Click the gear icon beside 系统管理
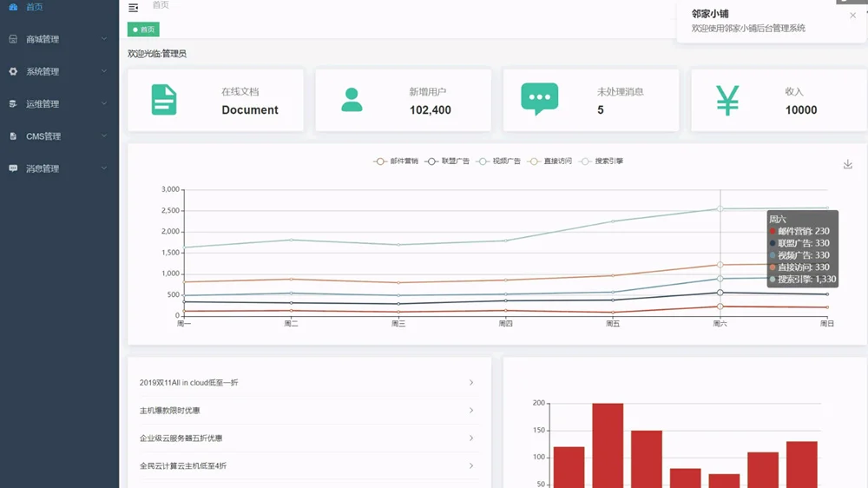The width and height of the screenshot is (868, 488). (x=13, y=71)
